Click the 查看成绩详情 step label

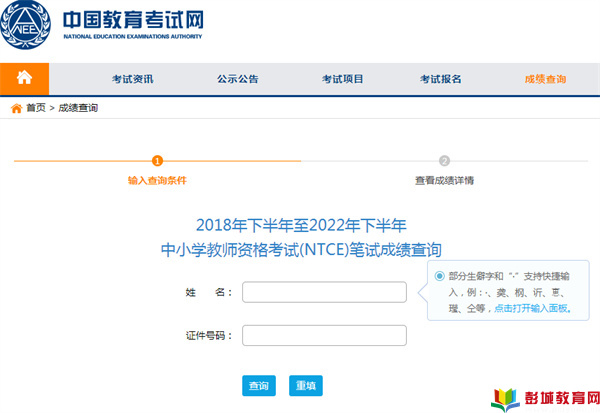coord(444,180)
